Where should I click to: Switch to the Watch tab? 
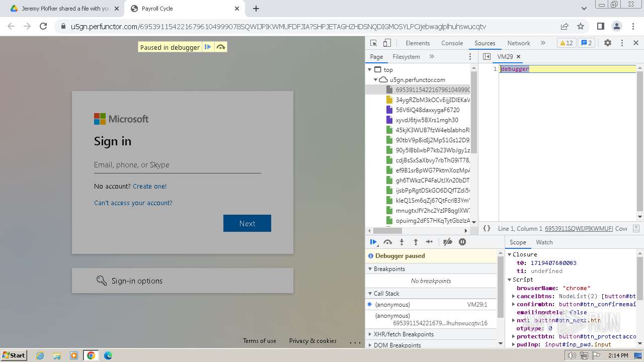coord(544,242)
